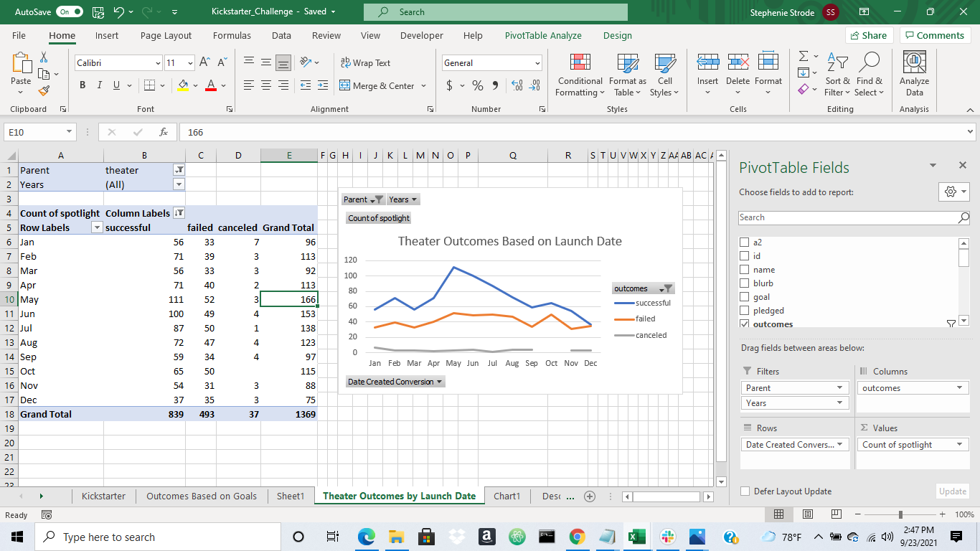This screenshot has height=551, width=980.
Task: Enable Defer Layout Update
Action: [745, 491]
